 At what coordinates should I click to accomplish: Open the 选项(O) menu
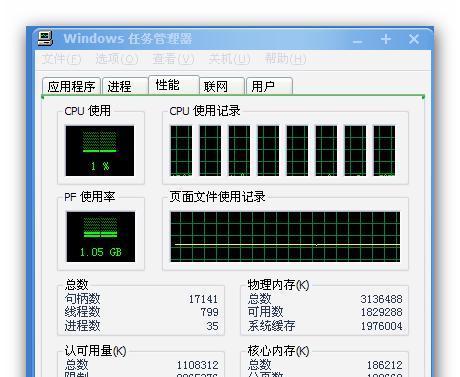point(117,59)
